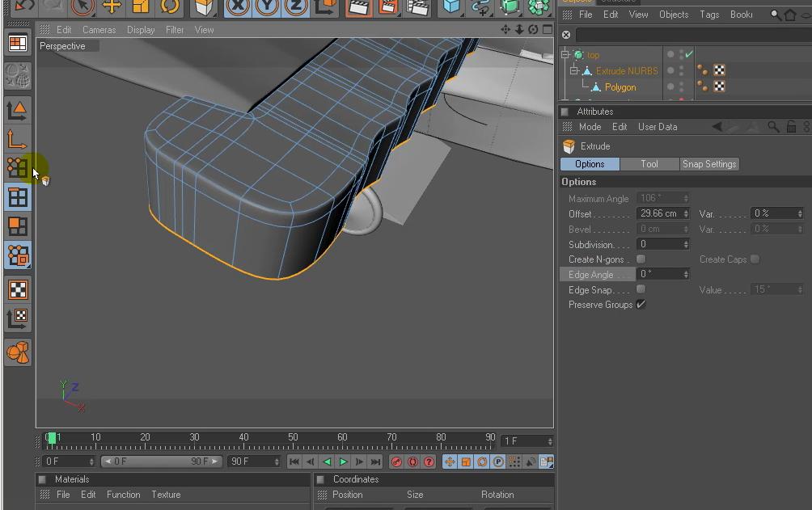Collapse the Extrude NURBS tree node
Viewport: 812px width, 510px height.
click(x=574, y=71)
